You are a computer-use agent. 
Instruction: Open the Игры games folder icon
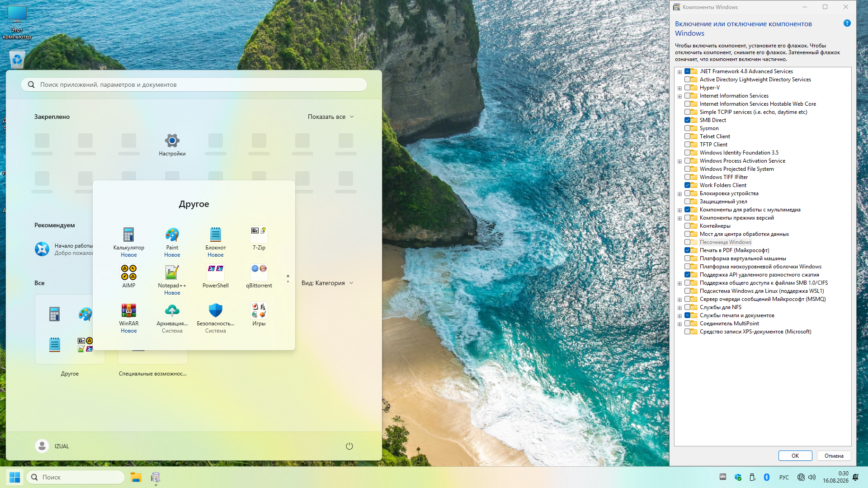[259, 311]
